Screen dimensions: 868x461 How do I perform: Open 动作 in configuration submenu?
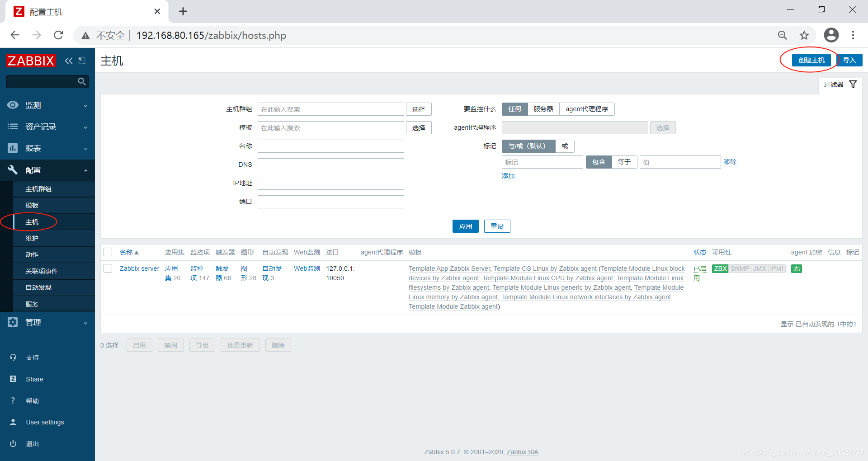[54, 254]
